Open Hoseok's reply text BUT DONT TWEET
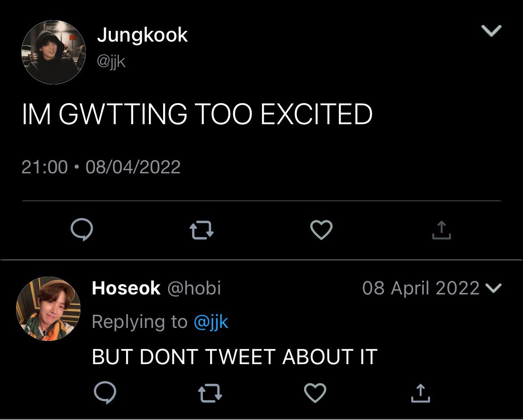Image resolution: width=523 pixels, height=420 pixels. (x=235, y=357)
